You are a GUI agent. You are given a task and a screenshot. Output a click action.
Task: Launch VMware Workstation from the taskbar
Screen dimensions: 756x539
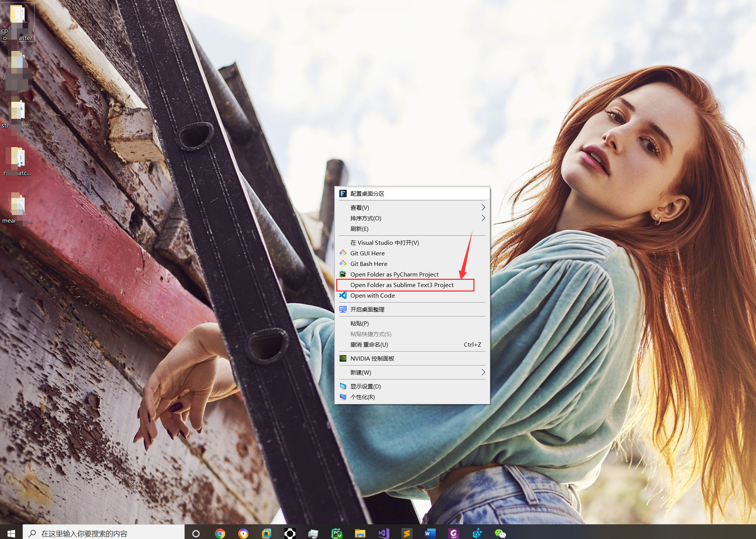[x=266, y=533]
